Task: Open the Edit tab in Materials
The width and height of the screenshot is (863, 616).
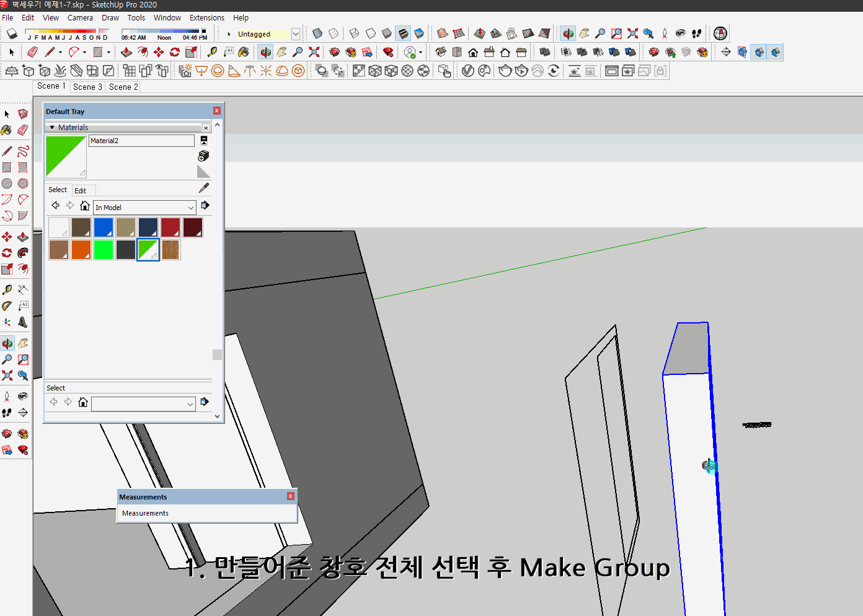Action: pos(81,191)
